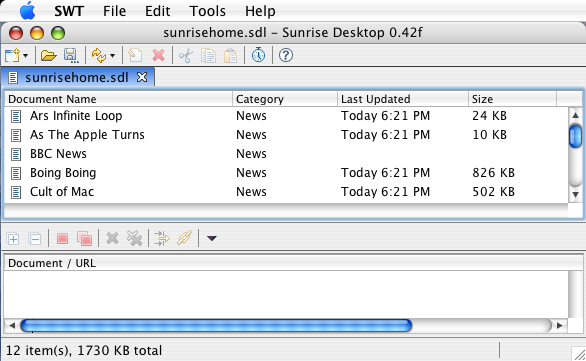Open the Help menu

(260, 11)
